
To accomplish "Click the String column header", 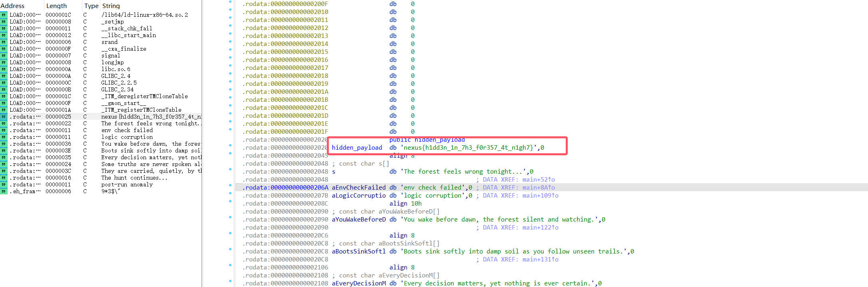I will 111,6.
